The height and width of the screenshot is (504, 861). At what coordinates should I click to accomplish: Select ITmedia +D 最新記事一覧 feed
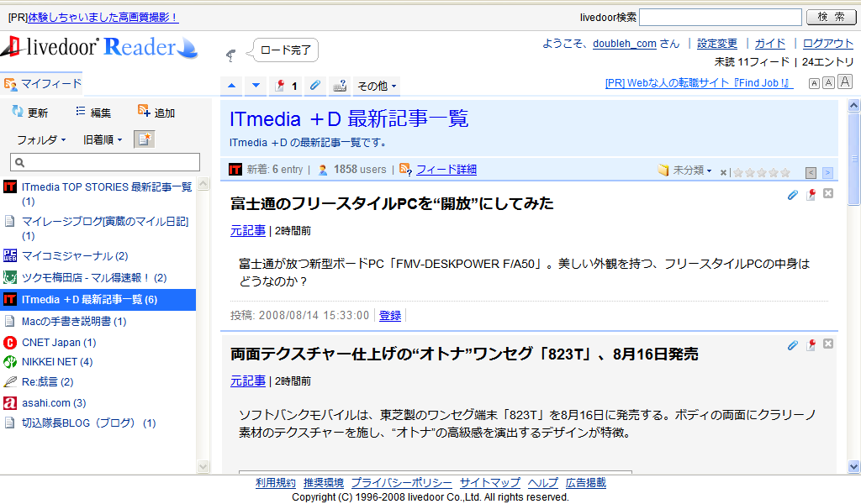(x=98, y=299)
